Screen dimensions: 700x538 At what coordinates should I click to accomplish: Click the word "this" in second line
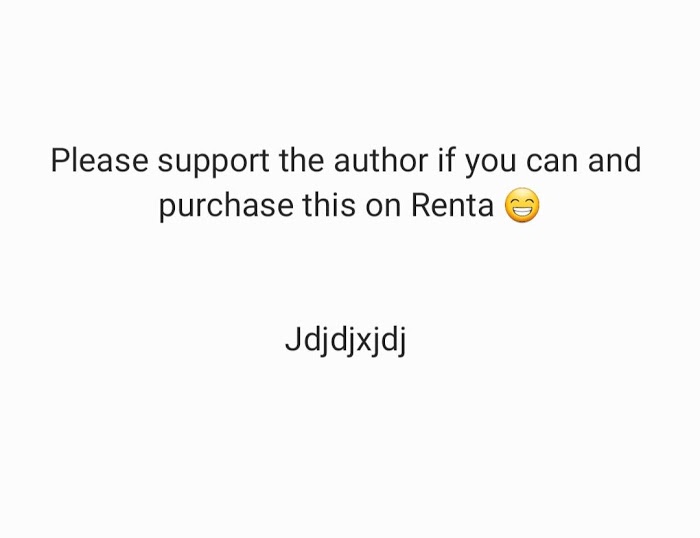329,205
